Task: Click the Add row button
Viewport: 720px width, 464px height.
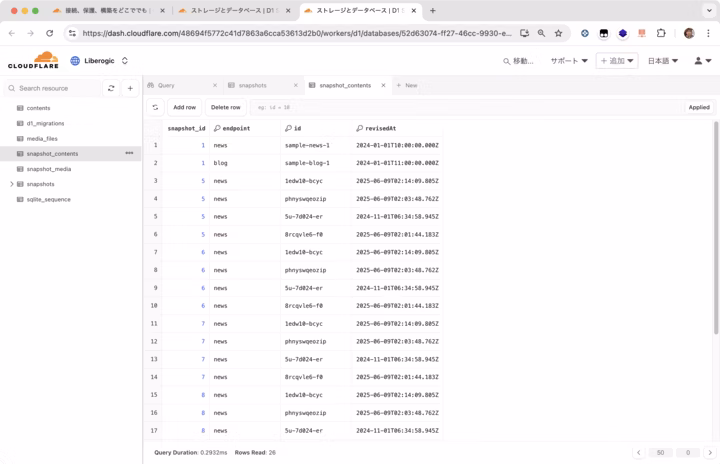Action: [x=184, y=107]
